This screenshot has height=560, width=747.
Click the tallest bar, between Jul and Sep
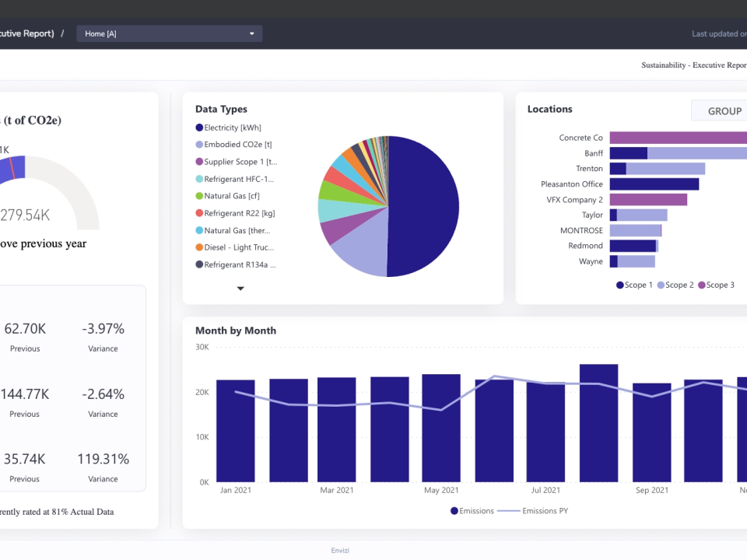point(599,423)
